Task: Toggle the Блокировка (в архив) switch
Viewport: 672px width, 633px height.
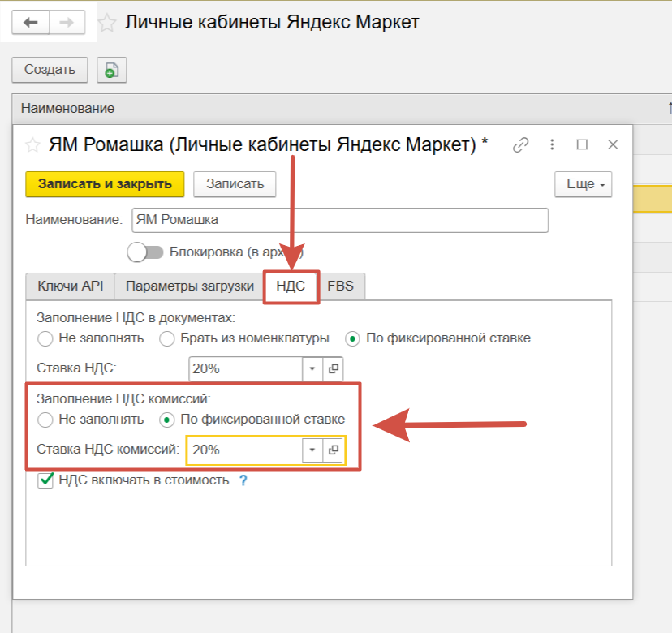Action: click(x=146, y=252)
